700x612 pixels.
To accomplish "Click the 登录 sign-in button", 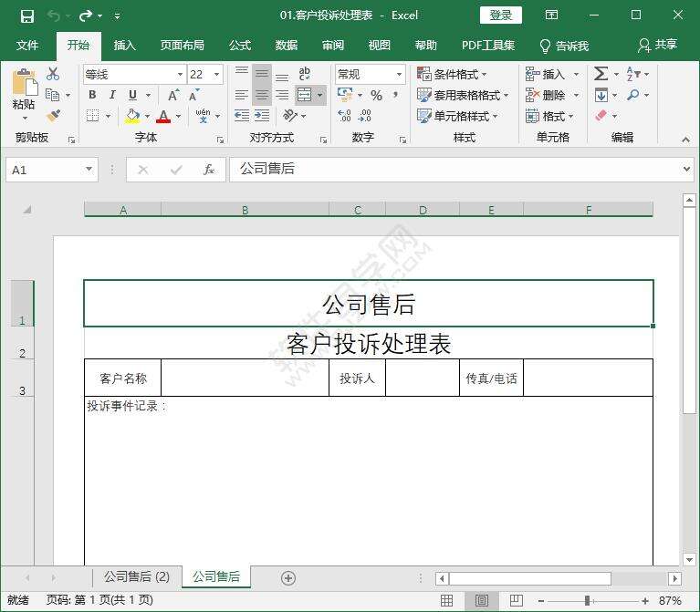I will coord(500,15).
